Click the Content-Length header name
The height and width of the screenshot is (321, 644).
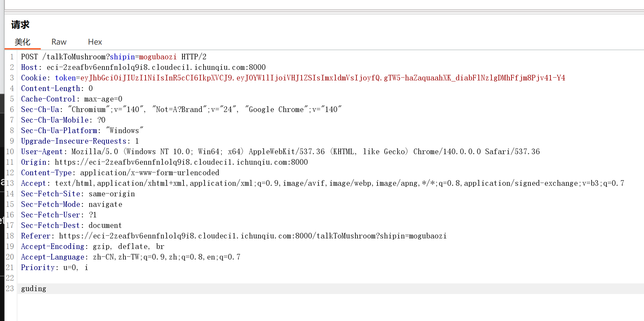click(x=51, y=89)
